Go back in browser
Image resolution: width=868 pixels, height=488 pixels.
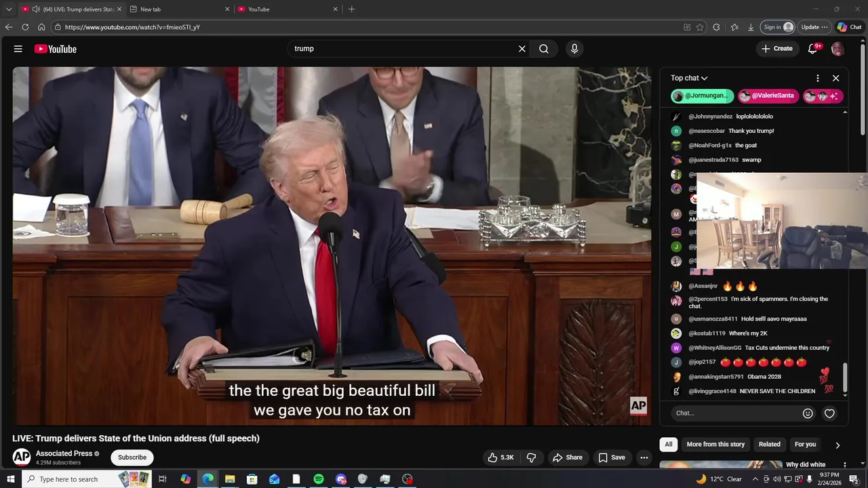(9, 27)
